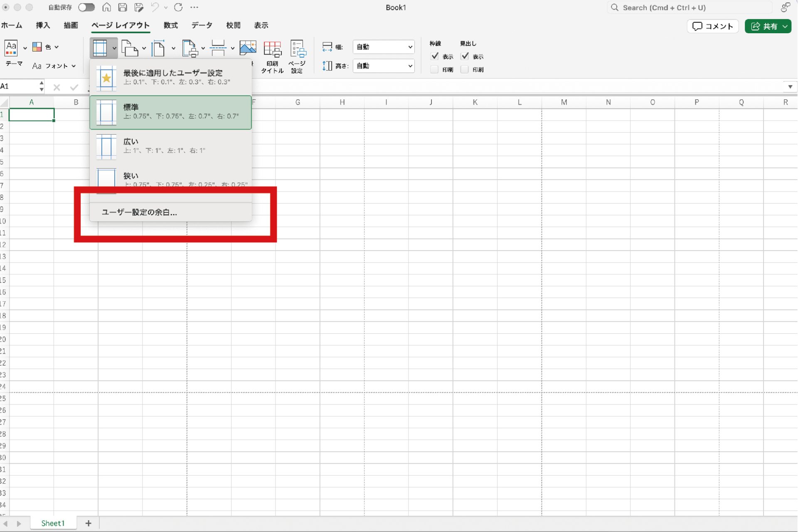Screen dimensions: 798x532
Task: Click the save icon in title bar
Action: click(x=123, y=7)
